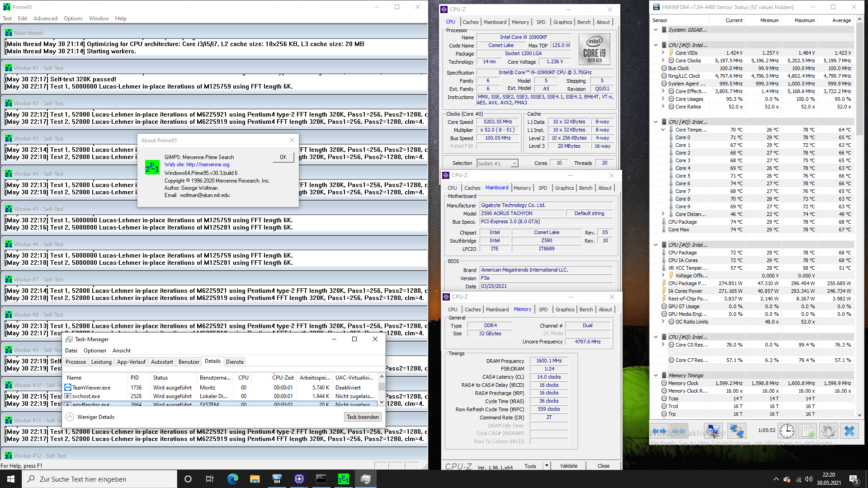The image size is (868, 488).
Task: Collapse Task Manager with Weniger Details
Action: [x=90, y=417]
